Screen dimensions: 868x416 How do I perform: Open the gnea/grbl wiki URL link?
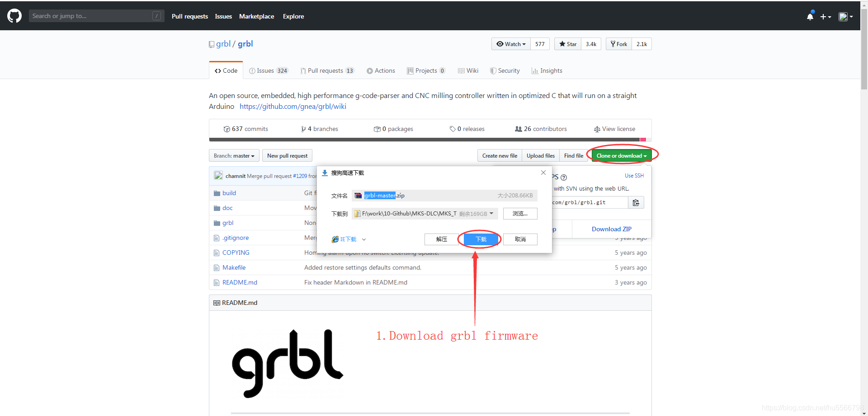click(x=293, y=106)
